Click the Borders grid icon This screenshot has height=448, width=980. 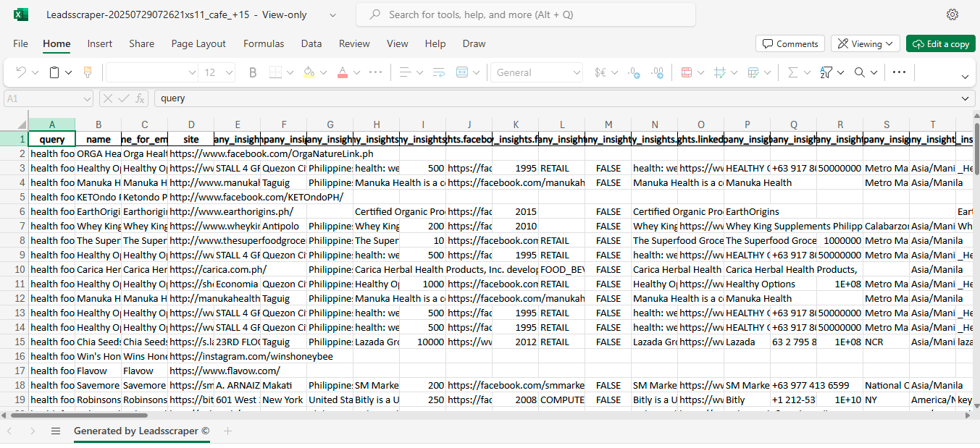pos(275,72)
